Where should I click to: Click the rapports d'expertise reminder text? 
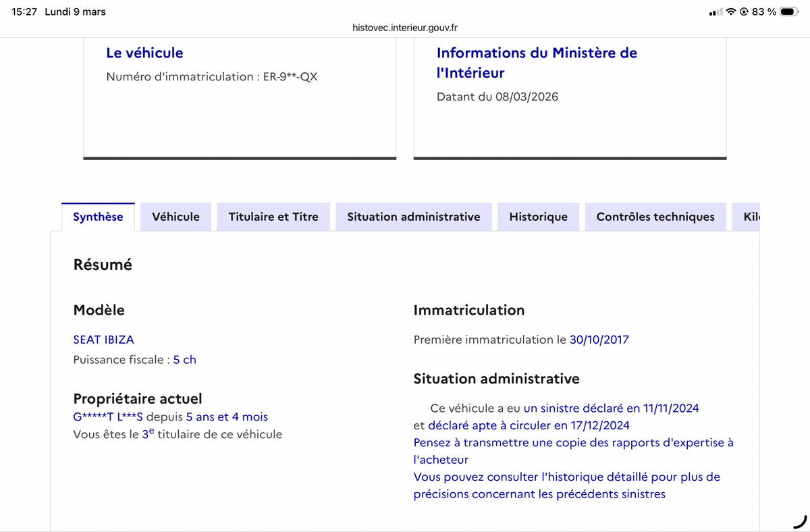point(573,450)
